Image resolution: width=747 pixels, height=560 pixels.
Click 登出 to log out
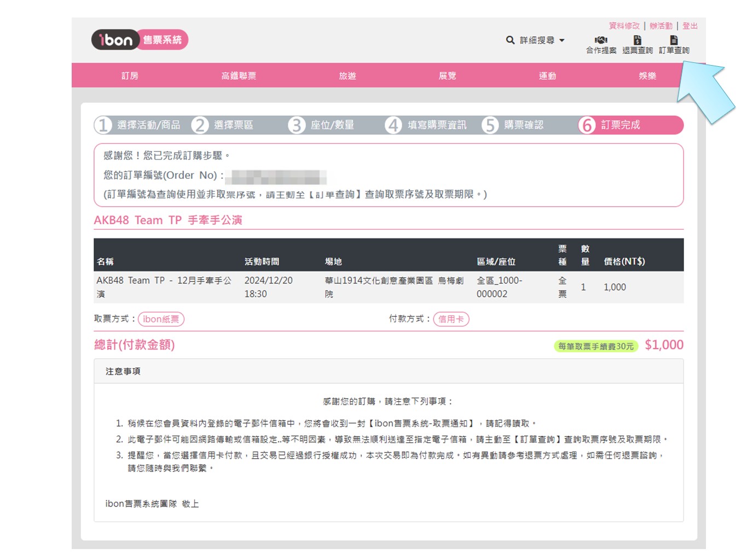(x=690, y=26)
